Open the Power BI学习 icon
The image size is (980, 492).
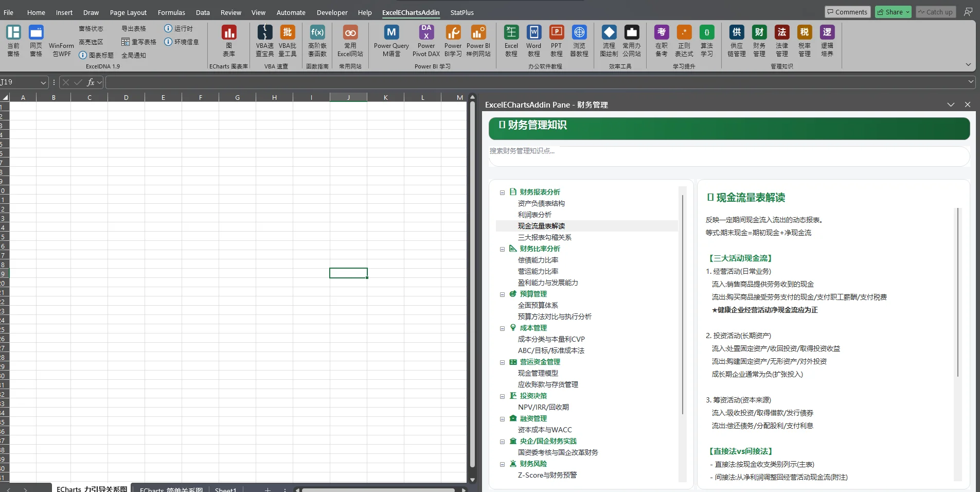[x=453, y=41]
